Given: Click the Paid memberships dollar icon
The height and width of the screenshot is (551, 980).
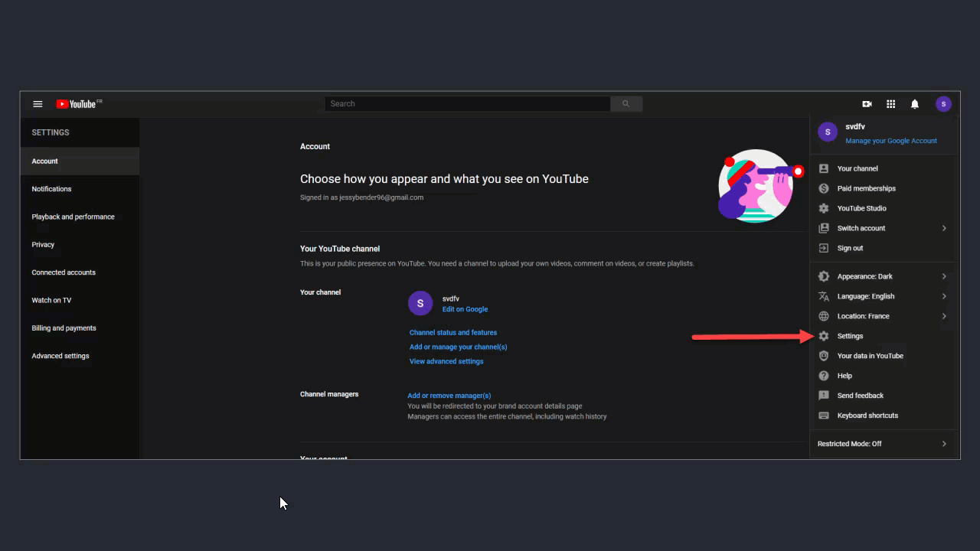Looking at the screenshot, I should 824,188.
